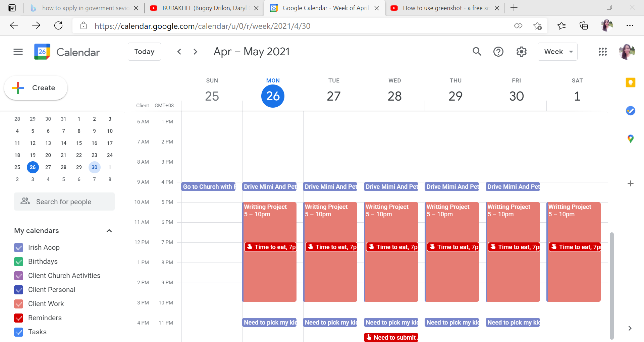
Task: Switch to the government service search tab
Action: [x=84, y=8]
